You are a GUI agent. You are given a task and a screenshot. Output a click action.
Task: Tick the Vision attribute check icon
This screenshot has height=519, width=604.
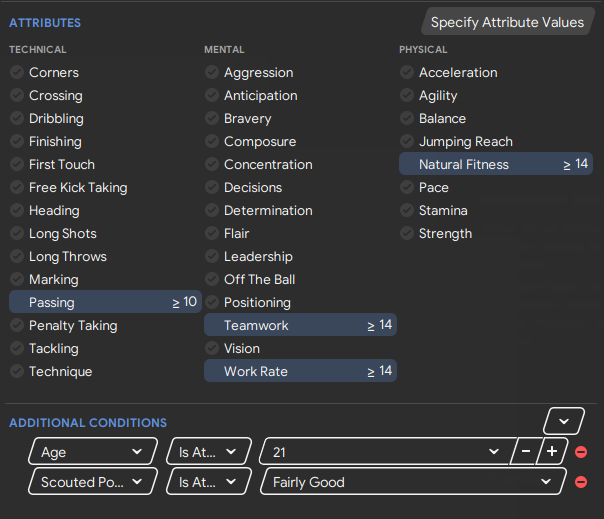pos(212,348)
